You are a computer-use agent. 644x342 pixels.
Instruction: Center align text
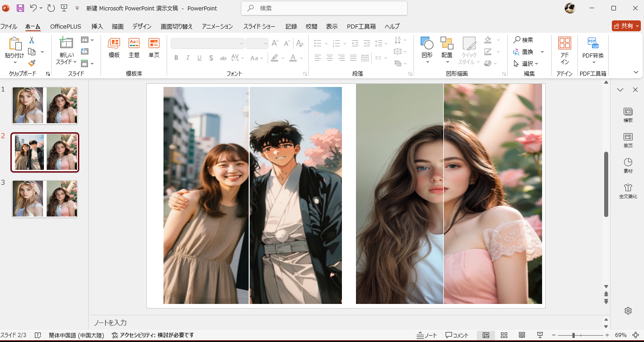click(x=330, y=58)
